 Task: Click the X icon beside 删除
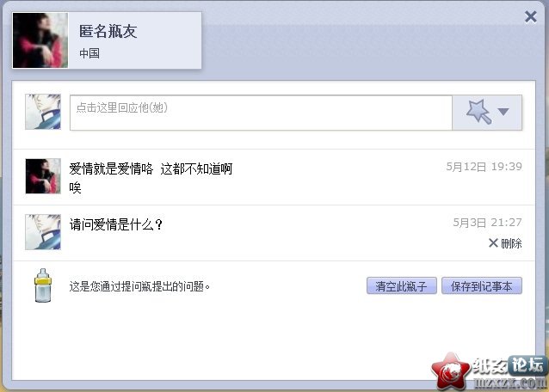pos(493,242)
